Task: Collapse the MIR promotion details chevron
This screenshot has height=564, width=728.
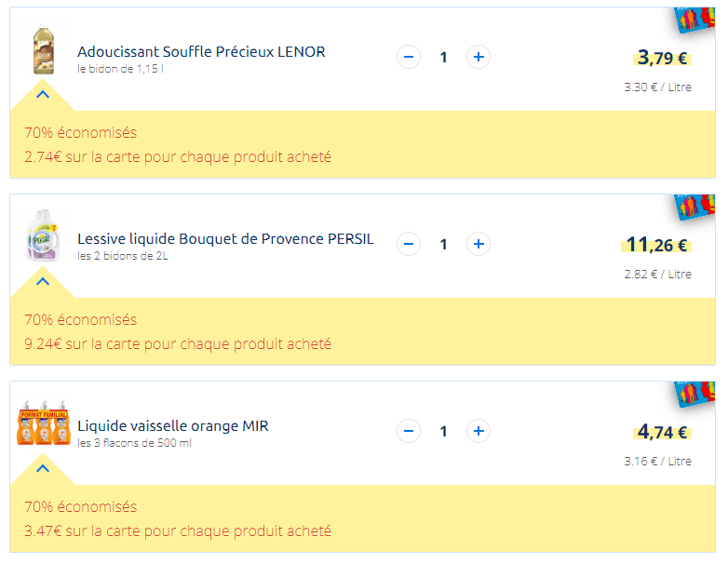Action: click(x=43, y=469)
